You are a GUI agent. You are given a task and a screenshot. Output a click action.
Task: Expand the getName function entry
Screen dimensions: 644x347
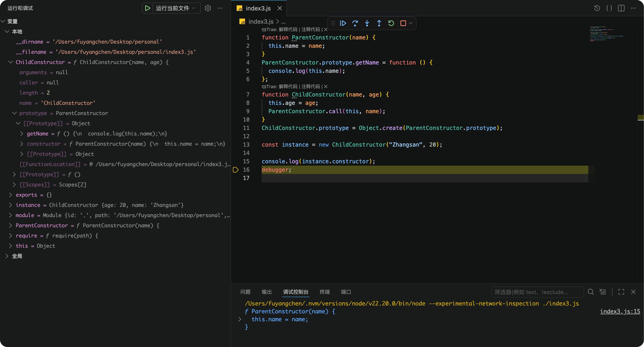pyautogui.click(x=22, y=134)
